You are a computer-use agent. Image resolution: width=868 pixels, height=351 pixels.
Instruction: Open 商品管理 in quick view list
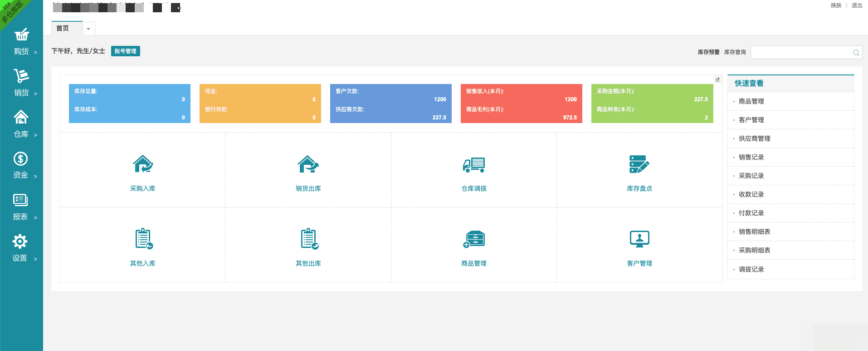(x=751, y=101)
